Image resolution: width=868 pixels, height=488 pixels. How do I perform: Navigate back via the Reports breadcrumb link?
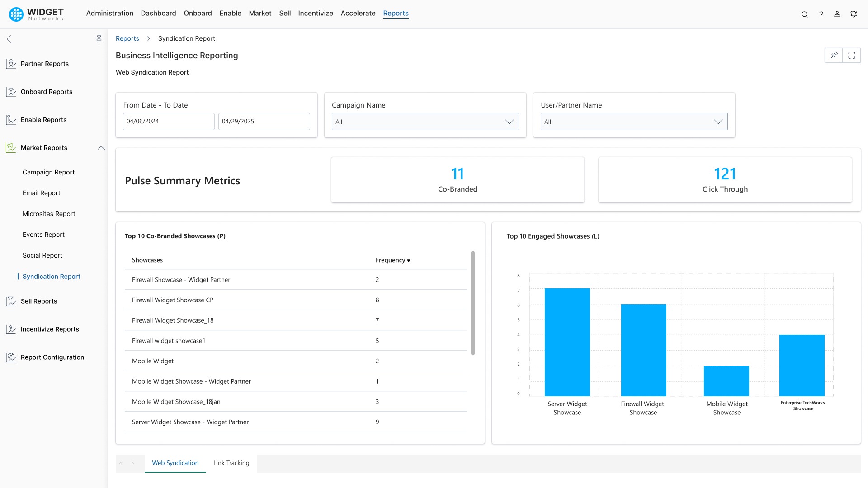tap(127, 38)
